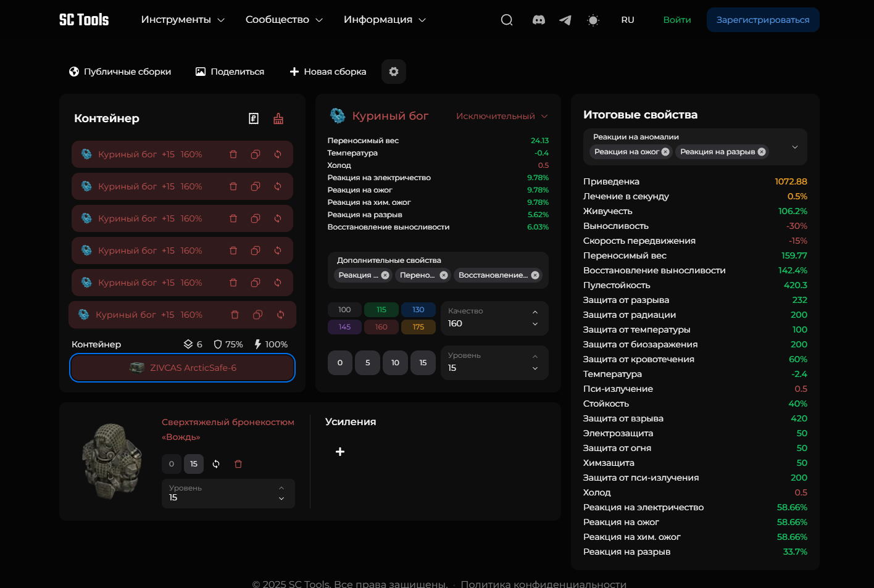Click Новая сборка button
The height and width of the screenshot is (588, 874).
click(x=328, y=72)
